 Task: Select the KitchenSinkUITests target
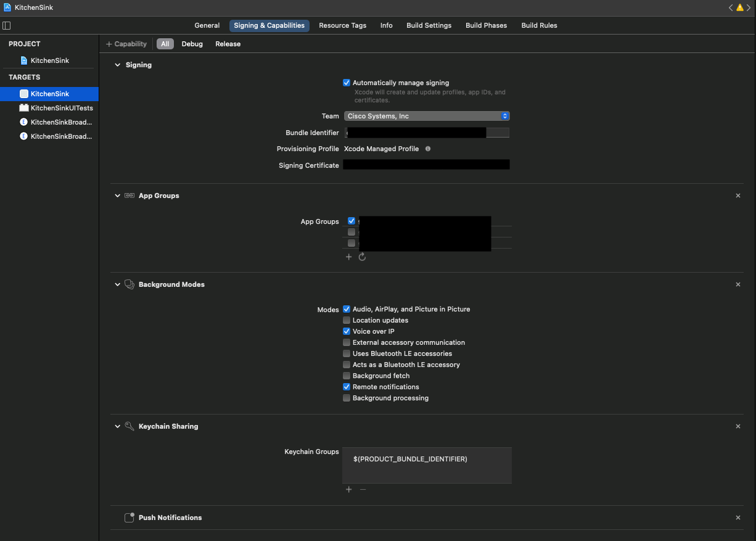coord(49,108)
